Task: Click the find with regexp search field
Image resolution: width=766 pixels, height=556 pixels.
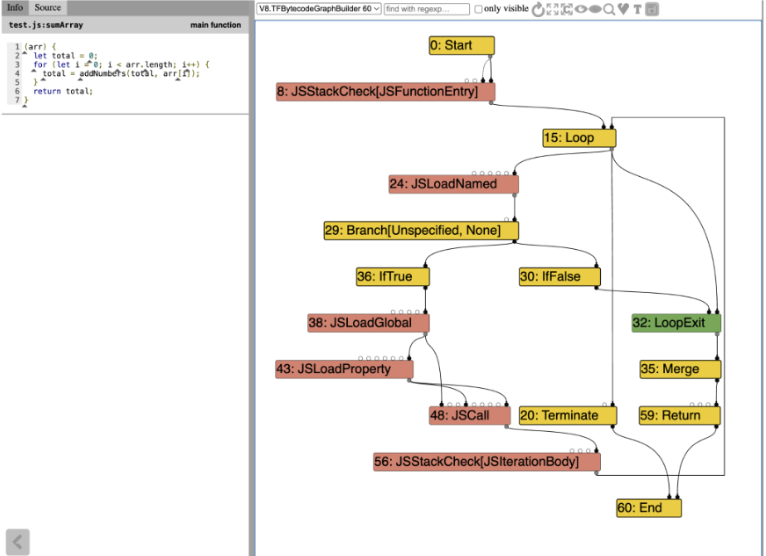Action: 426,9
